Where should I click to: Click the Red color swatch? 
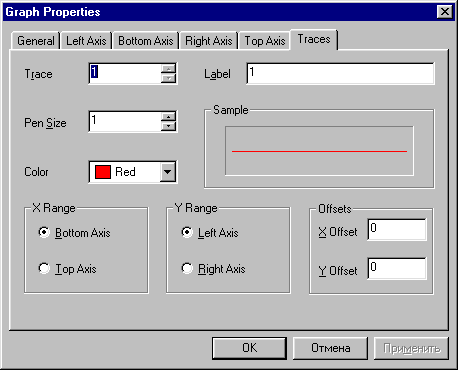[x=103, y=172]
